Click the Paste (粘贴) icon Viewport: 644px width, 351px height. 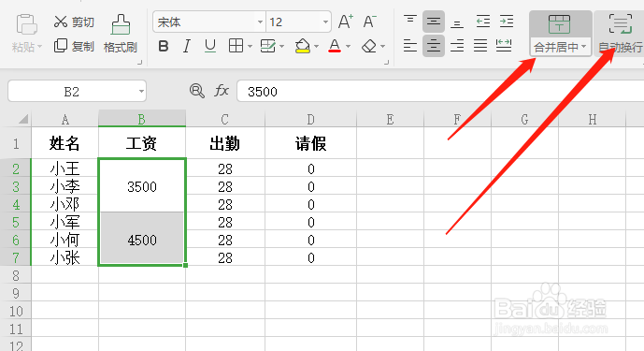(x=27, y=24)
